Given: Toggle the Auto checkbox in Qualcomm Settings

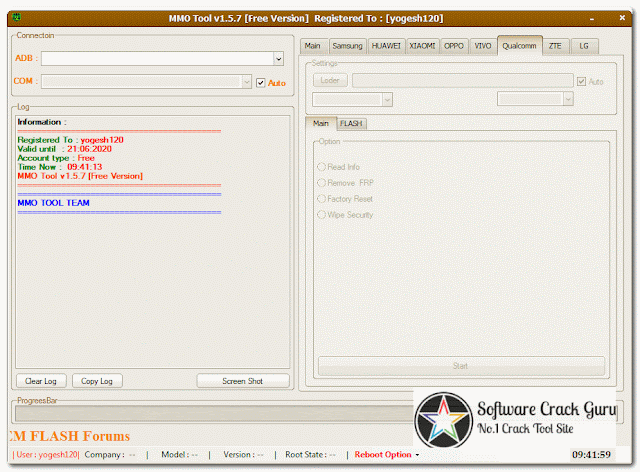Looking at the screenshot, I should pos(581,82).
